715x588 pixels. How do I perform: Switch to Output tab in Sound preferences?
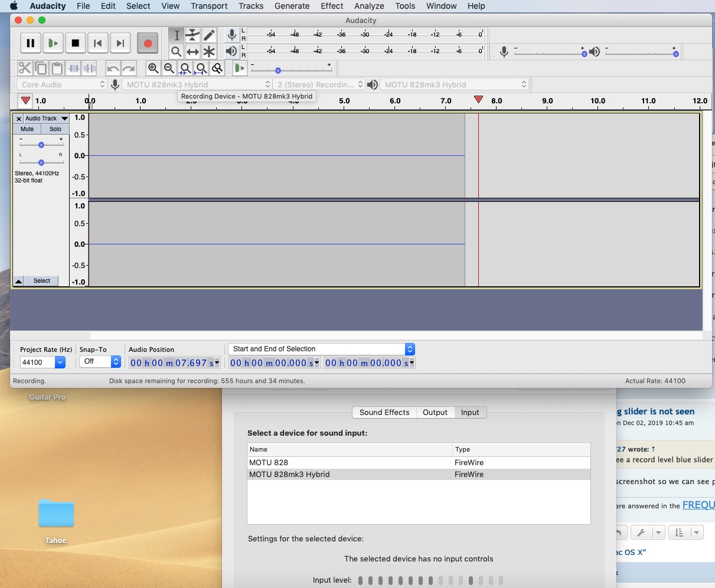coord(435,412)
